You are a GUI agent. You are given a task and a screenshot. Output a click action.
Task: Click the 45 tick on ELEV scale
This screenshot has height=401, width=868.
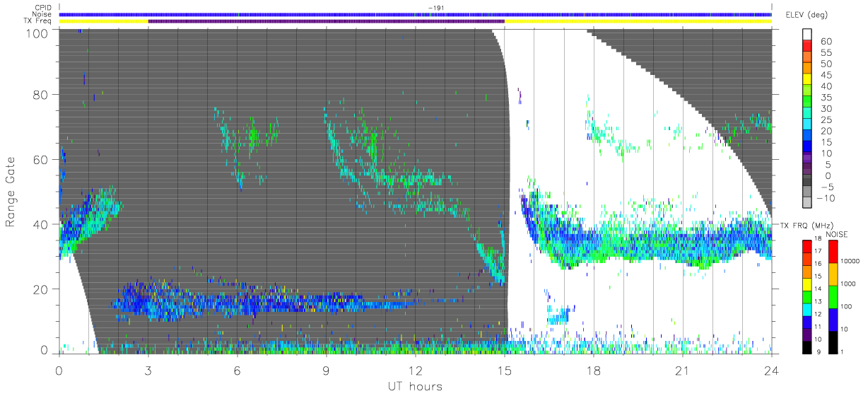click(x=826, y=75)
